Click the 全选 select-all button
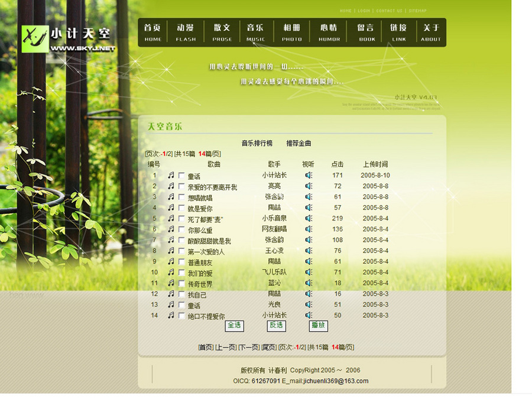The height and width of the screenshot is (418, 532). (x=234, y=325)
